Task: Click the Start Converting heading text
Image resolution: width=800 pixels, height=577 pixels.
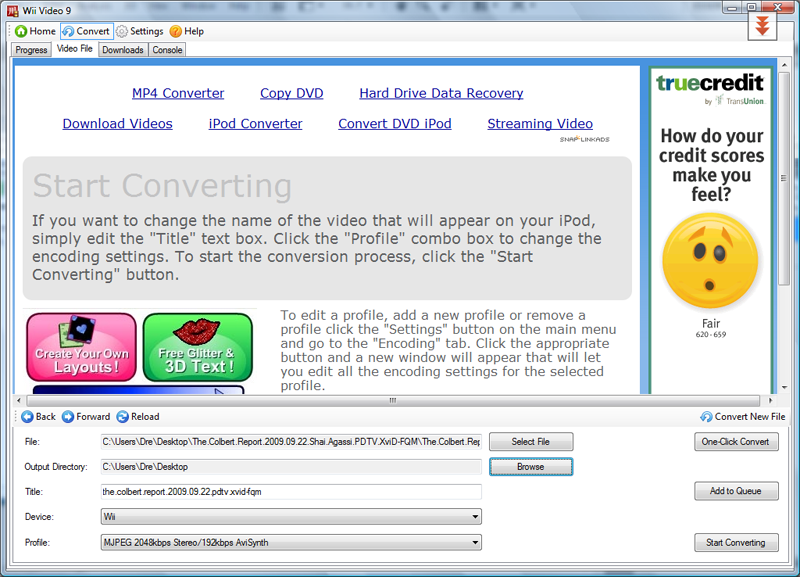Action: [x=162, y=186]
